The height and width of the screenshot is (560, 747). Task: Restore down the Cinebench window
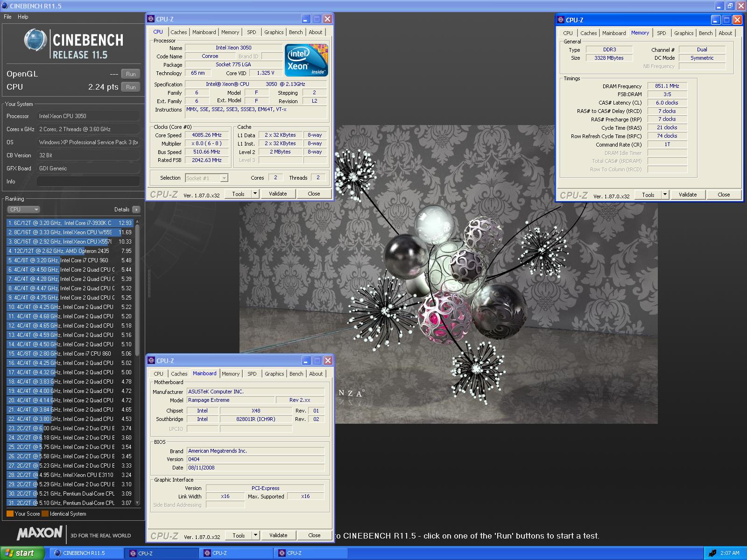click(x=730, y=6)
